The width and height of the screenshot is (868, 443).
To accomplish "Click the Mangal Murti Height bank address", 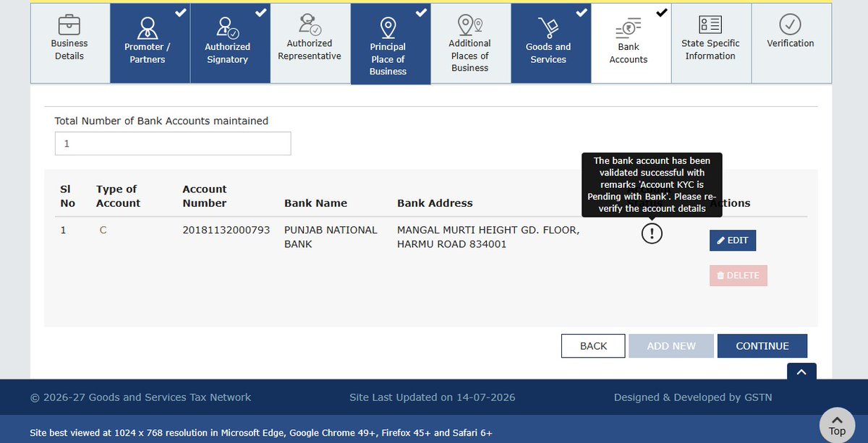I will coord(488,237).
